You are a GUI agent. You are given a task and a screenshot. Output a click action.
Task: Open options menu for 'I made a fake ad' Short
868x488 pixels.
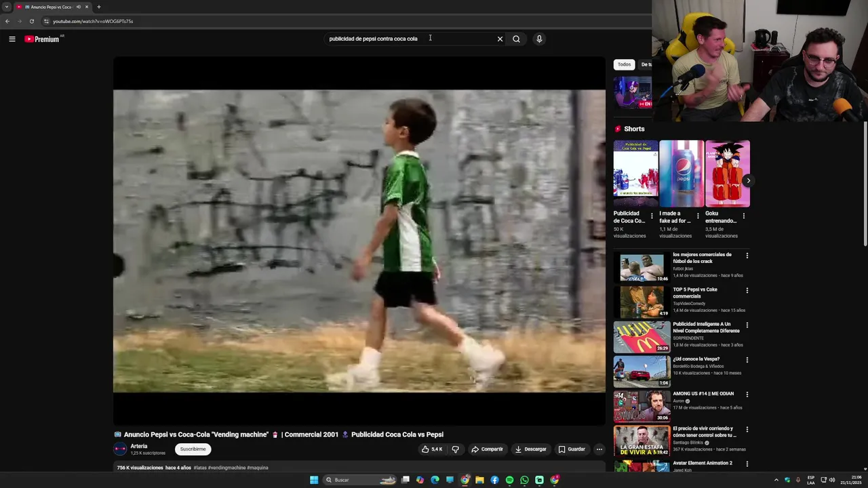coord(698,216)
